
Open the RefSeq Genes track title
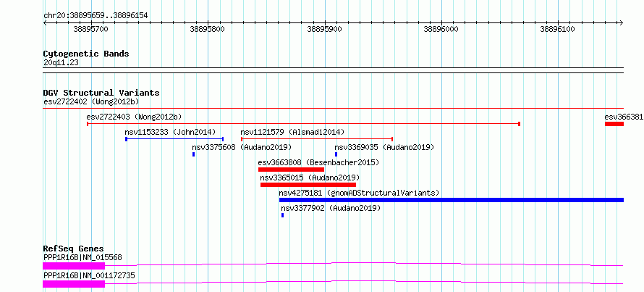[x=73, y=249]
